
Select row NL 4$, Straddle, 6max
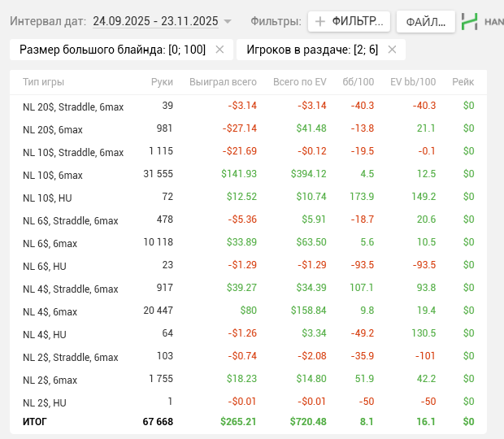click(x=248, y=288)
